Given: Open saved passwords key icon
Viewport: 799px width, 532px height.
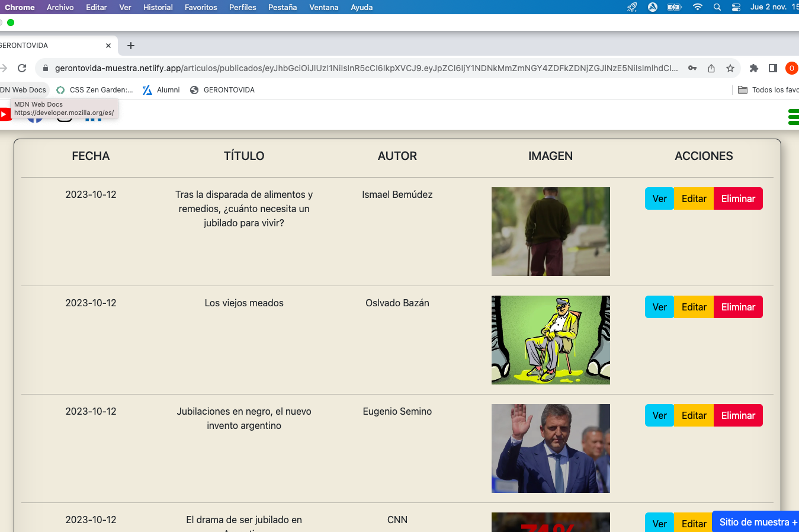Looking at the screenshot, I should click(x=692, y=68).
